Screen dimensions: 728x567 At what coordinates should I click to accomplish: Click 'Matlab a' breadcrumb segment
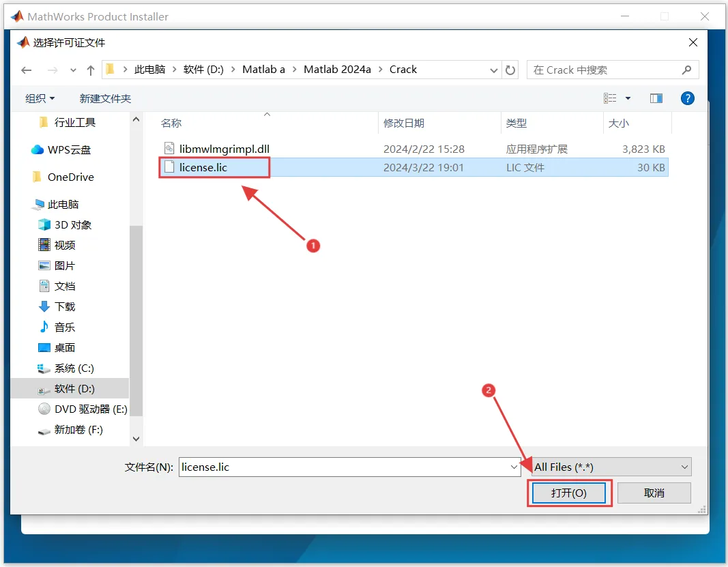(x=264, y=70)
